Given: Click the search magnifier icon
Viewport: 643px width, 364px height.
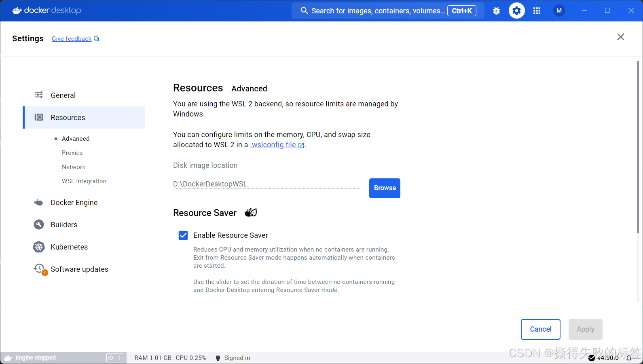Looking at the screenshot, I should [x=305, y=11].
